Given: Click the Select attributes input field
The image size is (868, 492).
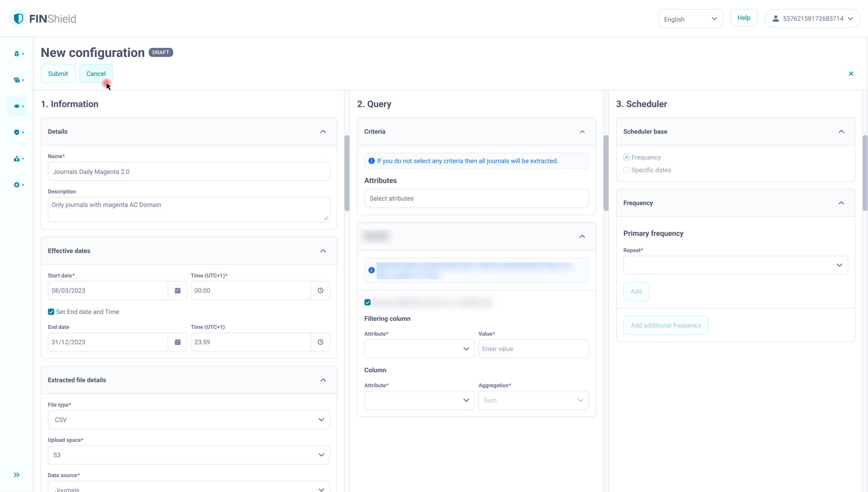Looking at the screenshot, I should tap(476, 199).
